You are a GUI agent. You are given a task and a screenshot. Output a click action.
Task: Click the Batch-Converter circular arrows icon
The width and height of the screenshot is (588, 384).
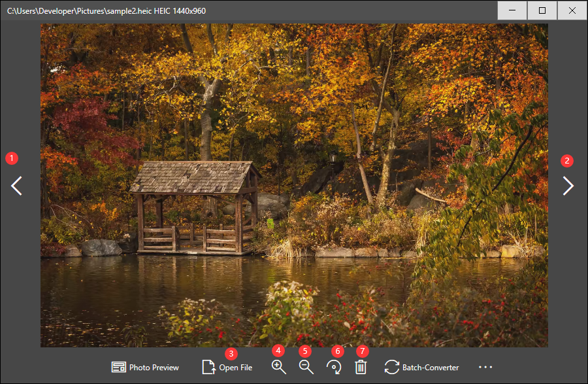[x=391, y=367]
